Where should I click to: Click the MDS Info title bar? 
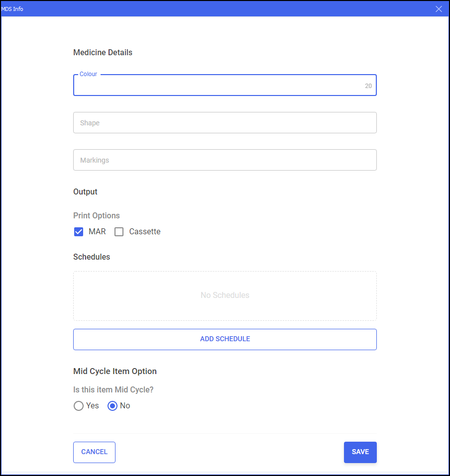pos(199,9)
